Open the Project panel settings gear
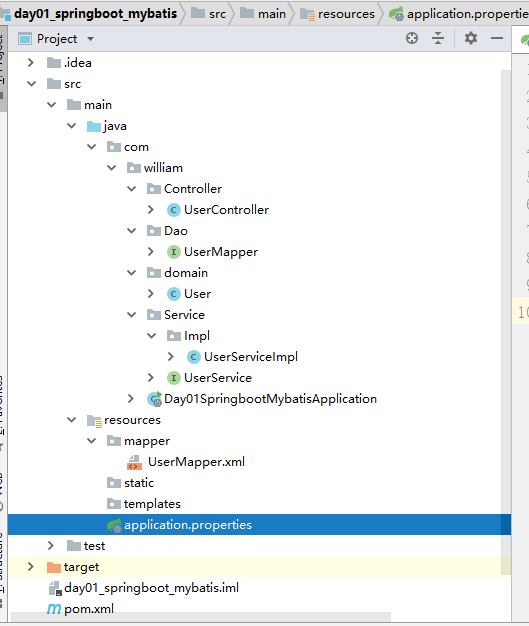This screenshot has width=529, height=626. click(x=471, y=38)
